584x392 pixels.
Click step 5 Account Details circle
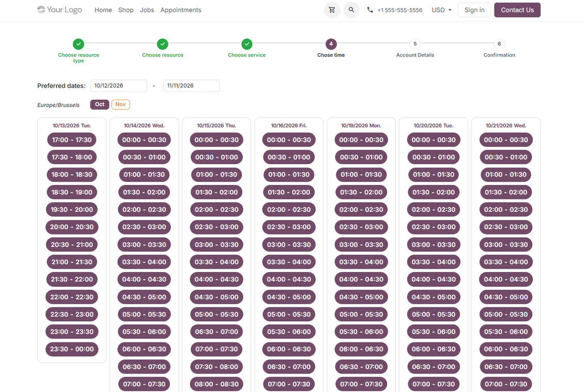pyautogui.click(x=416, y=44)
